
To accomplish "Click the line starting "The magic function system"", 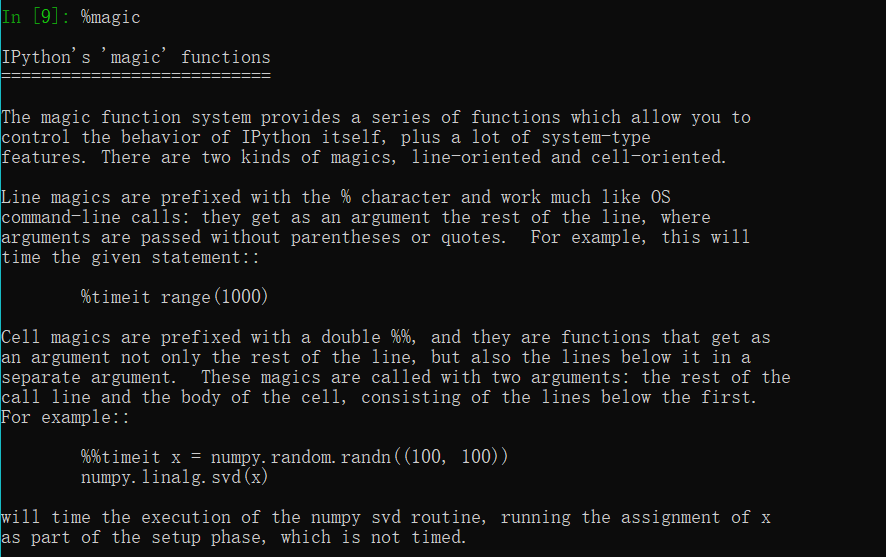I will [x=375, y=118].
